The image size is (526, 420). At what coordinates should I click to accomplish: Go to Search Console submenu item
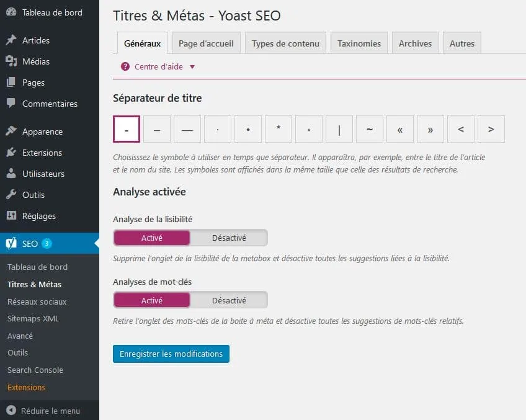pos(35,370)
